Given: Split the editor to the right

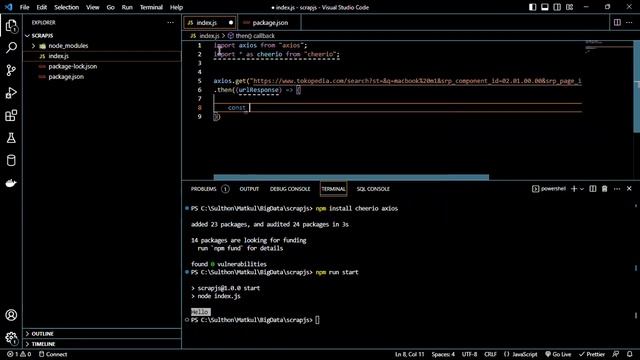Looking at the screenshot, I should pyautogui.click(x=617, y=22).
